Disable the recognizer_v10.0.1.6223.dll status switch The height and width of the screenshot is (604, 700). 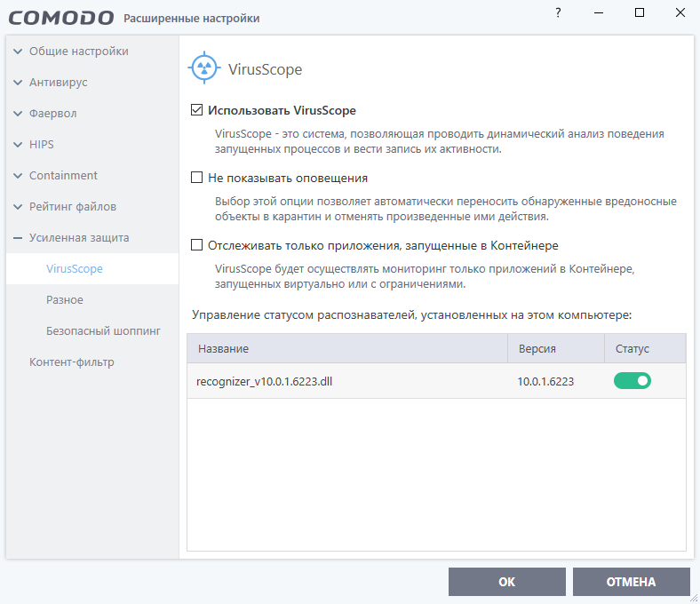pos(632,381)
